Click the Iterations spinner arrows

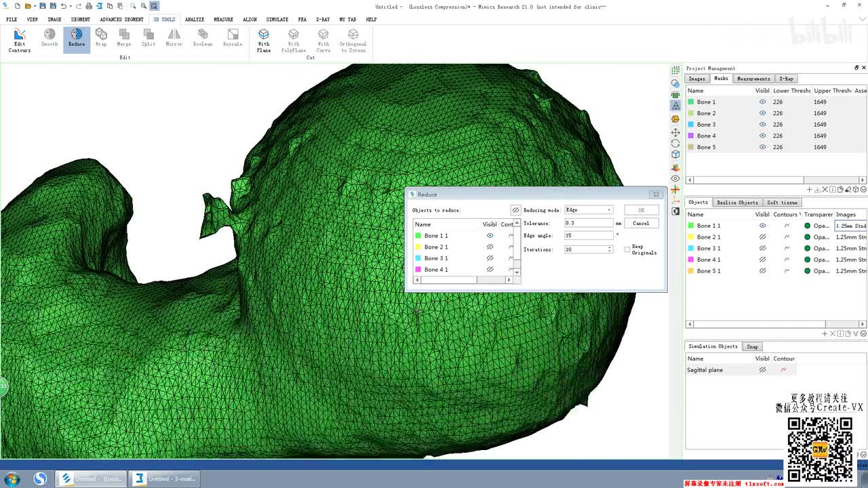click(x=610, y=249)
